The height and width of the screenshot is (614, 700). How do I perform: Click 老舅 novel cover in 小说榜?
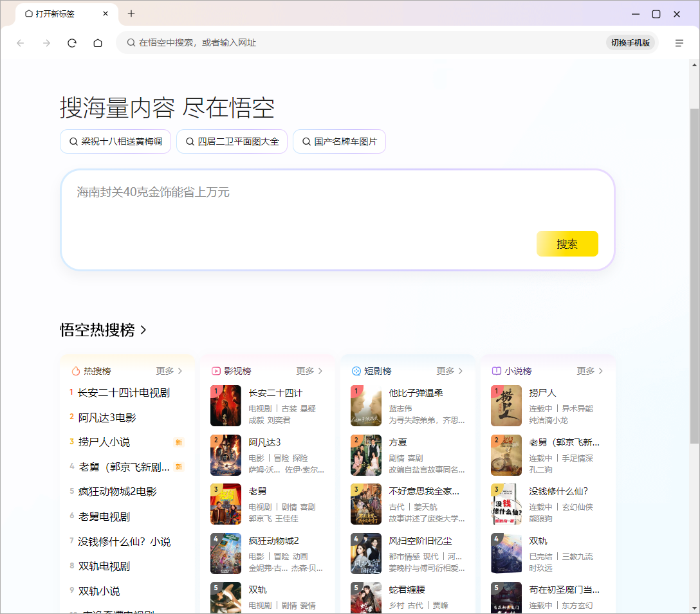pos(506,455)
